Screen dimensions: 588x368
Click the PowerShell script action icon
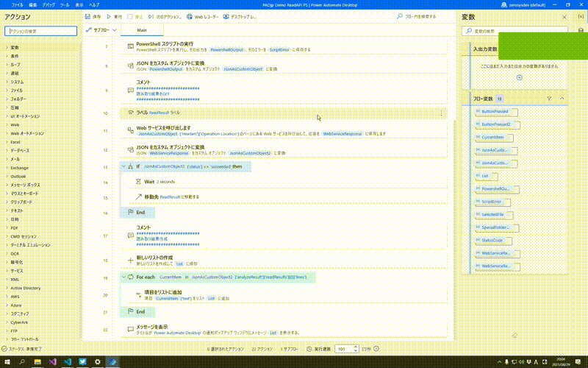131,46
